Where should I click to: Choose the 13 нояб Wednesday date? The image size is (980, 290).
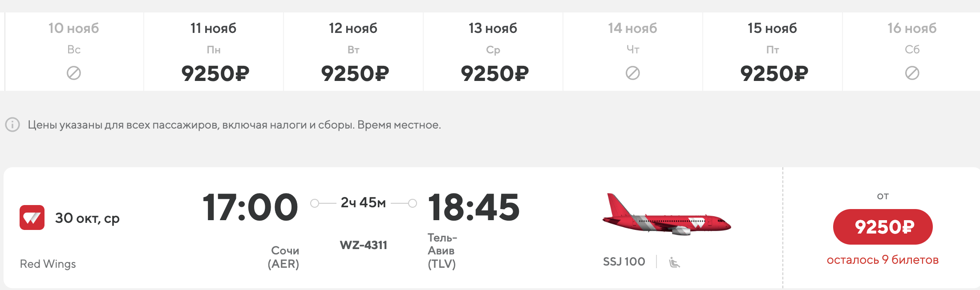(x=493, y=52)
